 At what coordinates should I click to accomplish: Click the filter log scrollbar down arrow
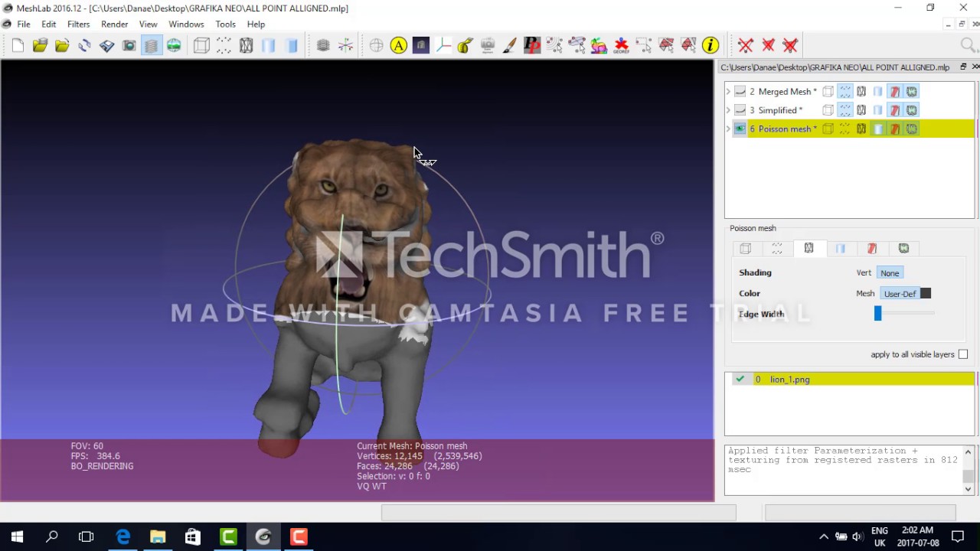coord(969,489)
